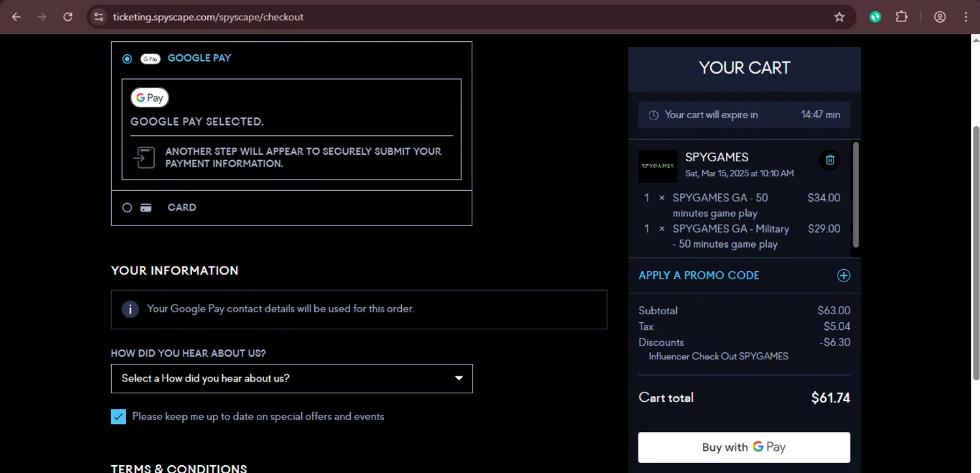Viewport: 980px width, 473px height.
Task: Click the 14:47 min expiry timer
Action: pos(821,115)
